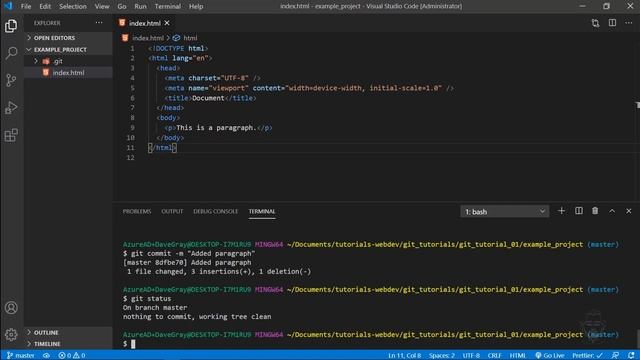The height and width of the screenshot is (360, 640).
Task: Open the Source Control view
Action: (11, 80)
